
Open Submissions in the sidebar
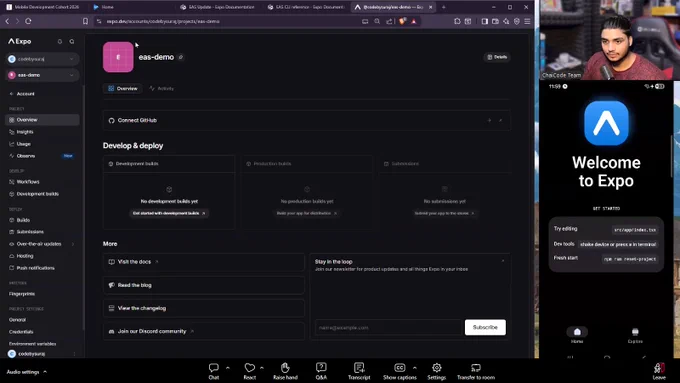pyautogui.click(x=27, y=232)
